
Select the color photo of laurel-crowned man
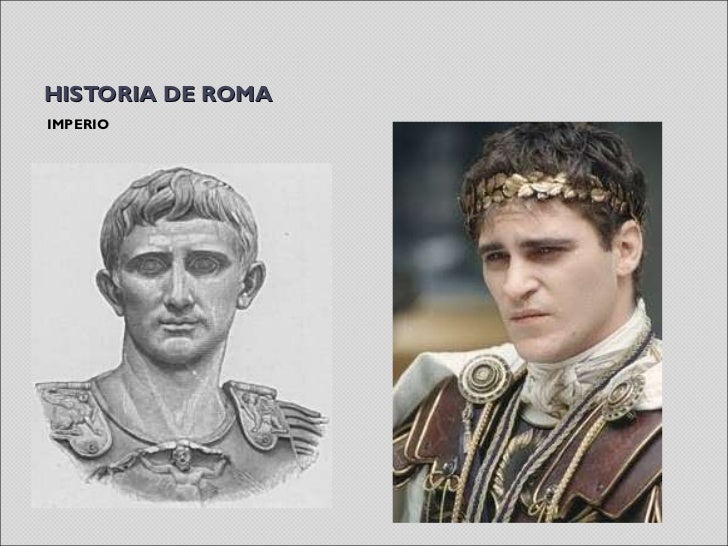coord(527,322)
